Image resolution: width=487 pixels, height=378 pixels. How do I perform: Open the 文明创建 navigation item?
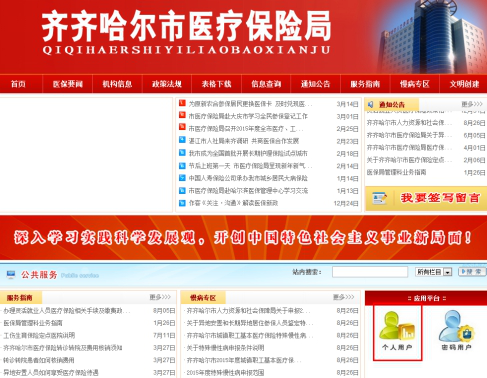(x=464, y=84)
